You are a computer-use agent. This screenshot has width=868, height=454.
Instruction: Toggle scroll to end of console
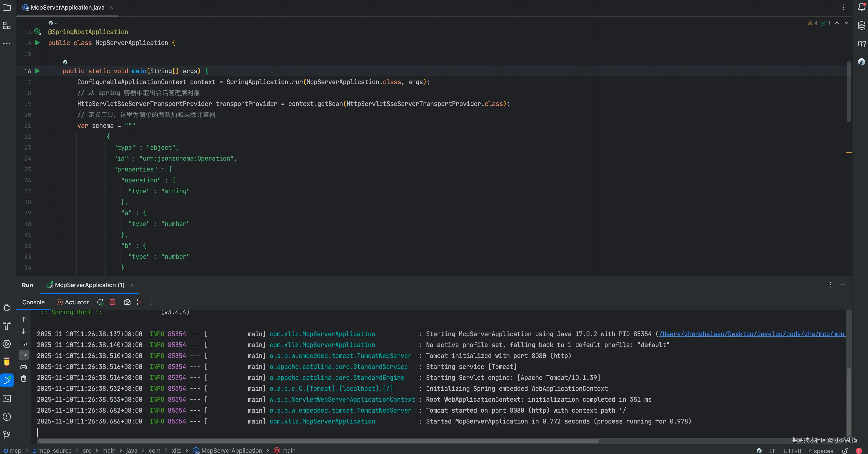pos(24,355)
